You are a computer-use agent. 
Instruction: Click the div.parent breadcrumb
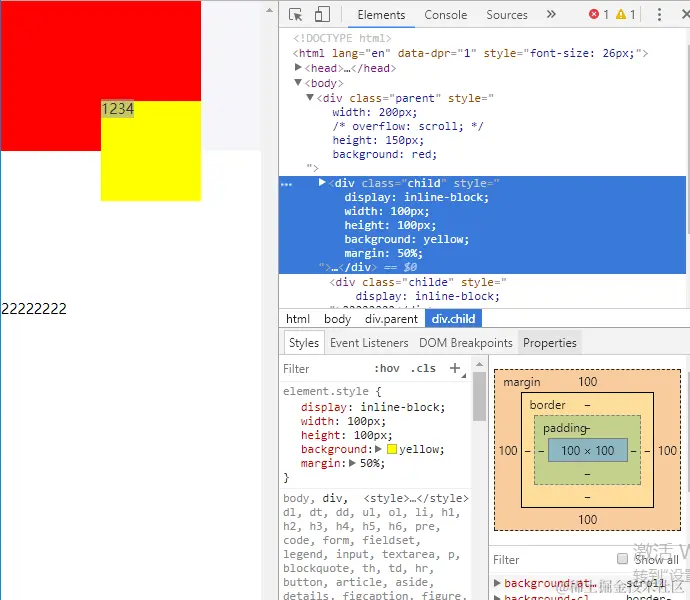click(391, 319)
